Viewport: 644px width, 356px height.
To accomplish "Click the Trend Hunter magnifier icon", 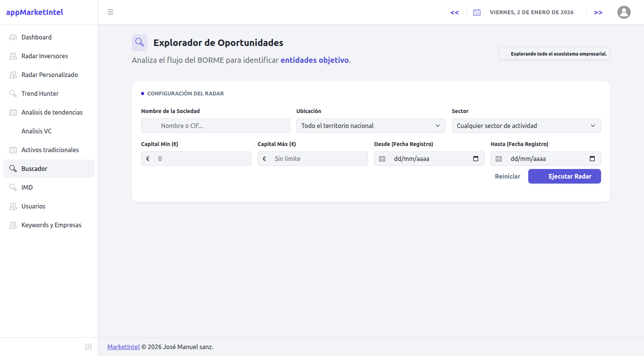I will (x=13, y=94).
